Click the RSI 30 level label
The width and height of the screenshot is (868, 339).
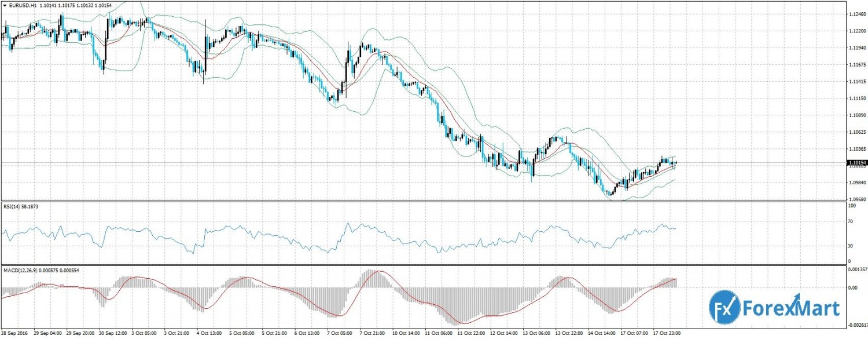point(851,246)
